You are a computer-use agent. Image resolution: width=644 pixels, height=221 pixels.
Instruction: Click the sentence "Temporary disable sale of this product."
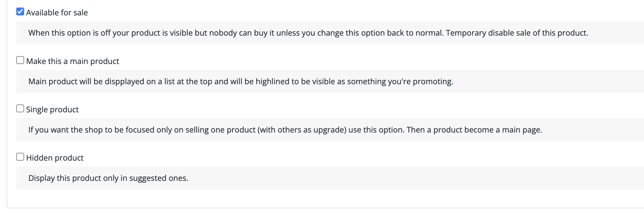(x=517, y=33)
